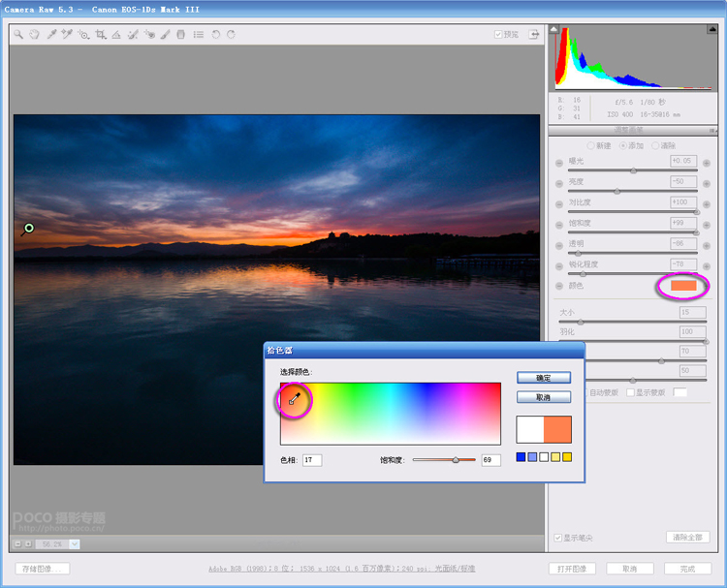Rotate image clockwise
Viewport: 727px width, 588px height.
tap(231, 34)
